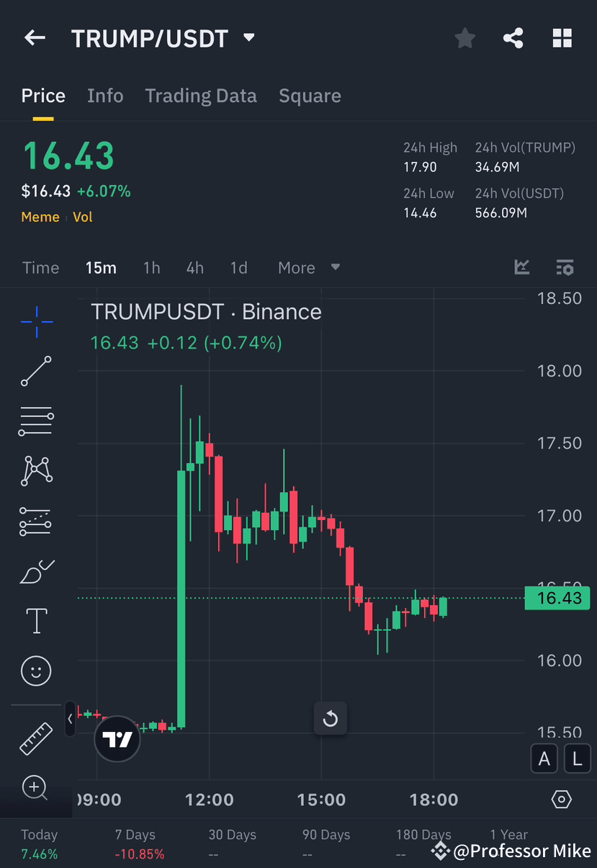
Task: Open the TRUMP/USDT pair selector dropdown
Action: tap(248, 39)
